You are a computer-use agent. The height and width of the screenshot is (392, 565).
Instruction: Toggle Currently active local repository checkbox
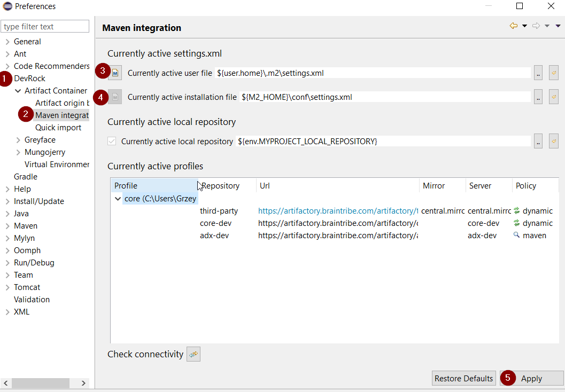pyautogui.click(x=112, y=141)
